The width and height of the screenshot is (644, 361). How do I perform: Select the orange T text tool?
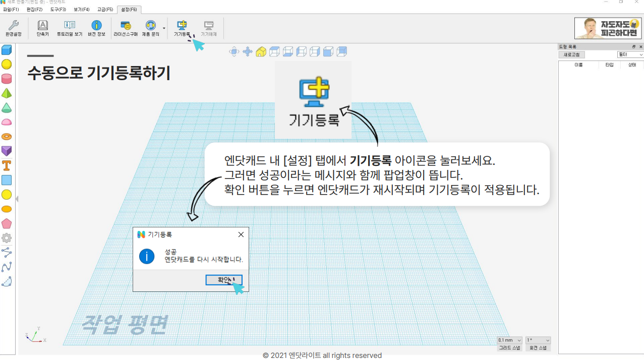click(x=7, y=165)
